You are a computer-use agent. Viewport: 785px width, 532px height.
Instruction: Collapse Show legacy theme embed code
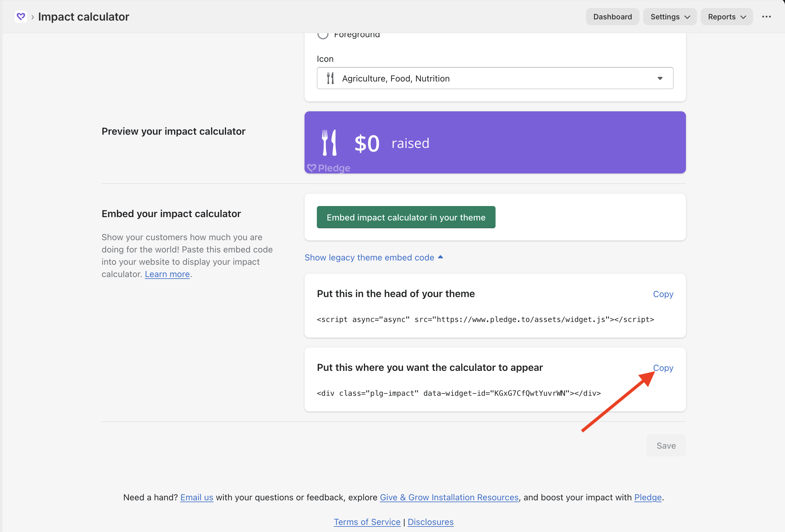tap(374, 257)
